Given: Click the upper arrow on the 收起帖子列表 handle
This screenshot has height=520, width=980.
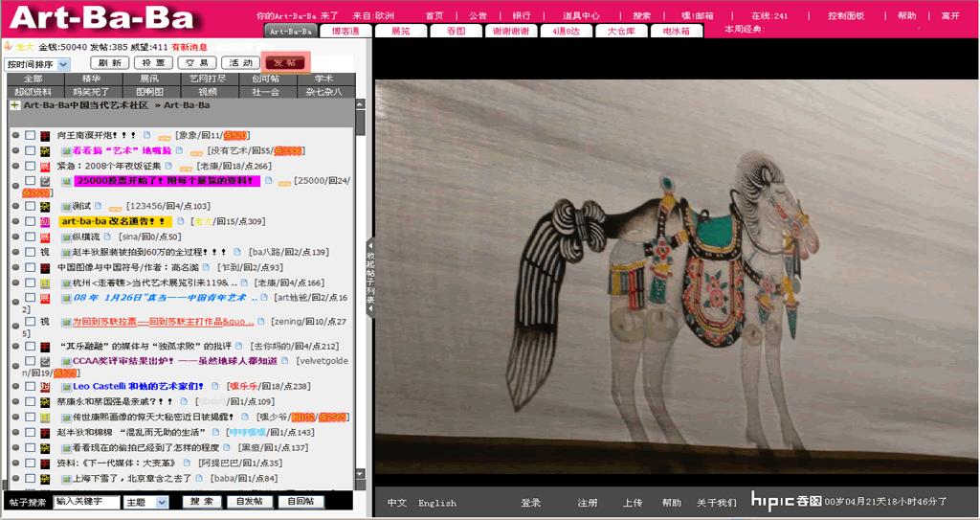Looking at the screenshot, I should tap(370, 245).
